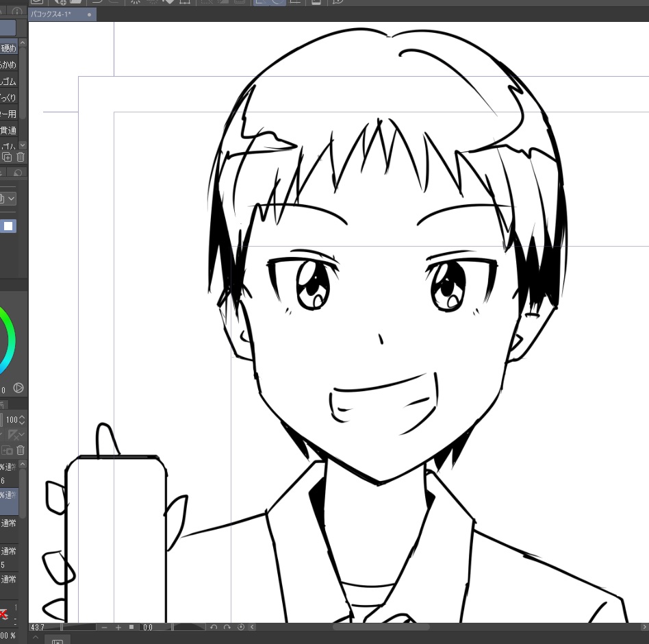Edit the rotation angle value 0.0
Image resolution: width=649 pixels, height=644 pixels.
149,628
